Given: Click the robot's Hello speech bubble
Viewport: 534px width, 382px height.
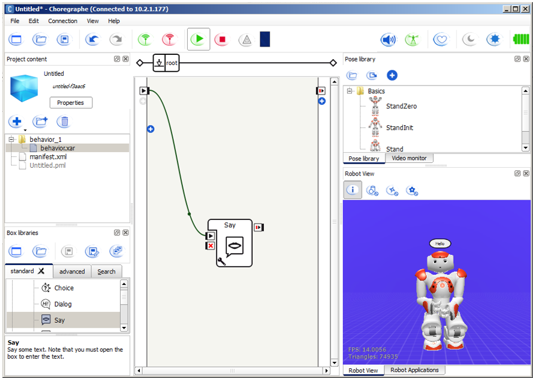Looking at the screenshot, I should click(x=440, y=243).
